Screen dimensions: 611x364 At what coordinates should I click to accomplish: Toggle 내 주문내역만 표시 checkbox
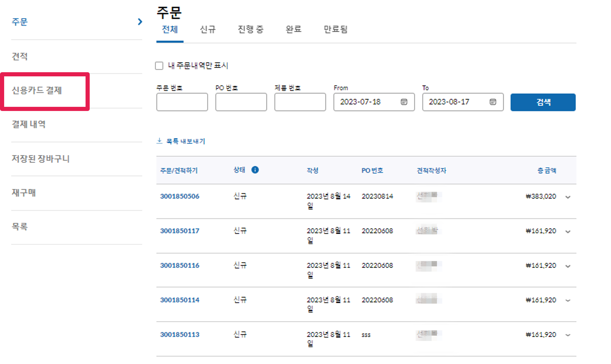click(159, 66)
